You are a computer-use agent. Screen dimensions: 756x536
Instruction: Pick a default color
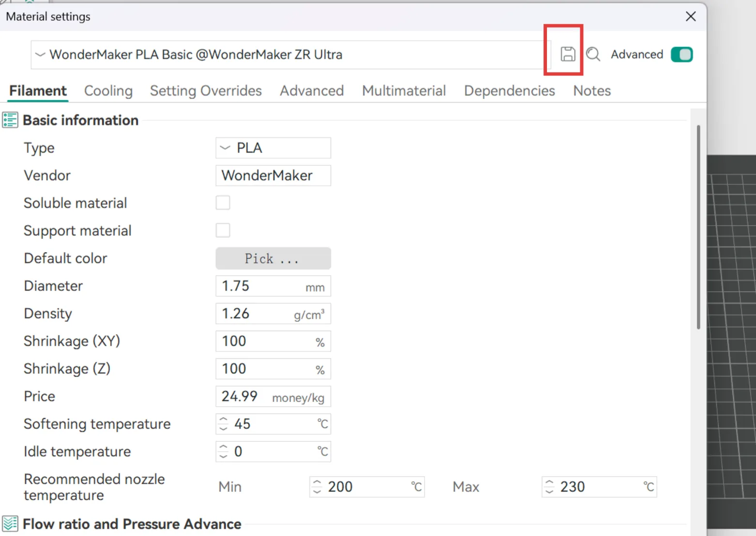click(273, 258)
